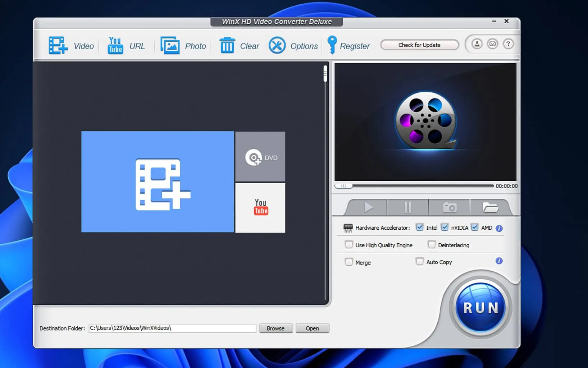The height and width of the screenshot is (368, 588).
Task: Uncheck the nVIDIA accelerator checkbox
Action: point(445,227)
